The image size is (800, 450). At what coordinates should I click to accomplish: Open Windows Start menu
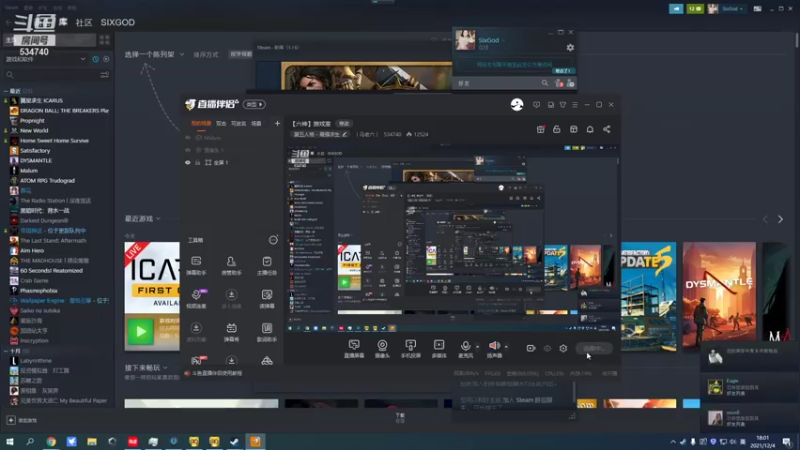[x=10, y=441]
